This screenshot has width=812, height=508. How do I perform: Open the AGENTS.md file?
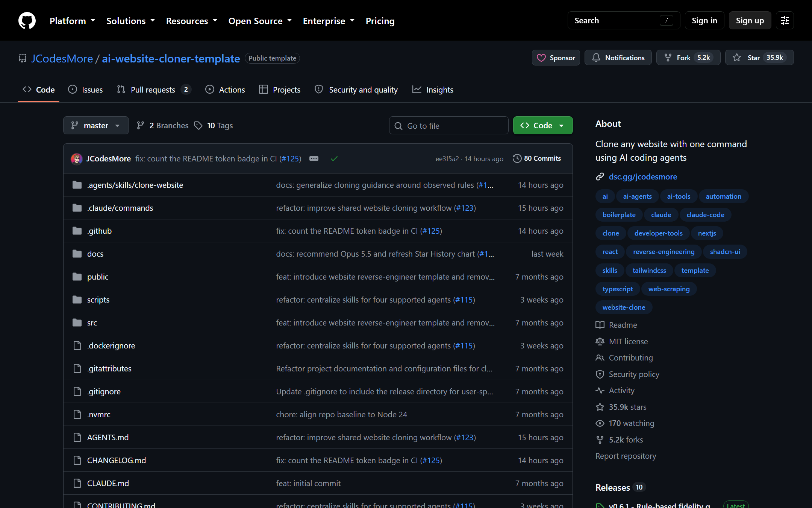(x=108, y=438)
